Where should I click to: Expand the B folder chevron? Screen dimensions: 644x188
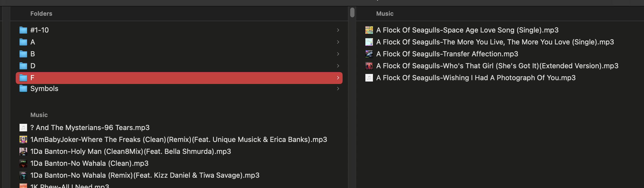(x=338, y=54)
